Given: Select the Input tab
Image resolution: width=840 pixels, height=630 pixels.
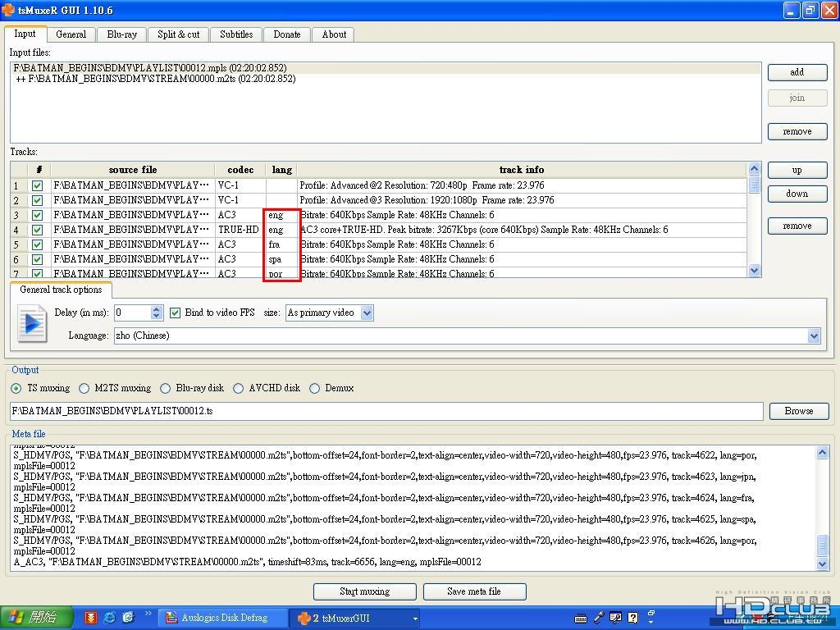Looking at the screenshot, I should [x=25, y=33].
